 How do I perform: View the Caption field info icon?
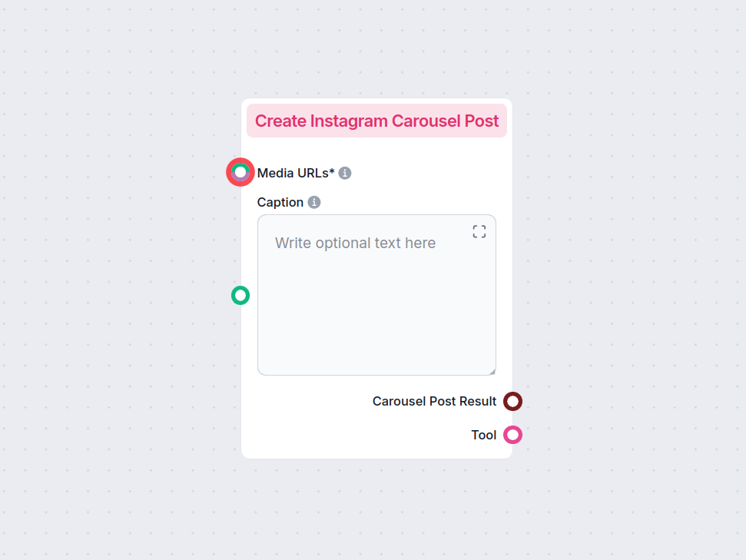click(313, 202)
